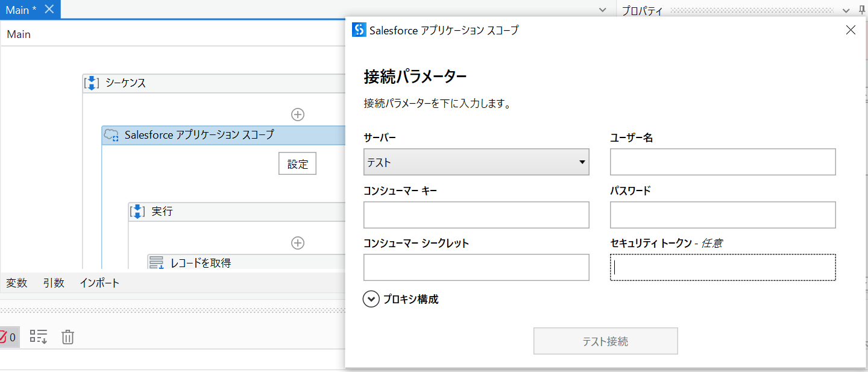The width and height of the screenshot is (868, 372).
Task: Open the 変数 tab
Action: pyautogui.click(x=17, y=283)
